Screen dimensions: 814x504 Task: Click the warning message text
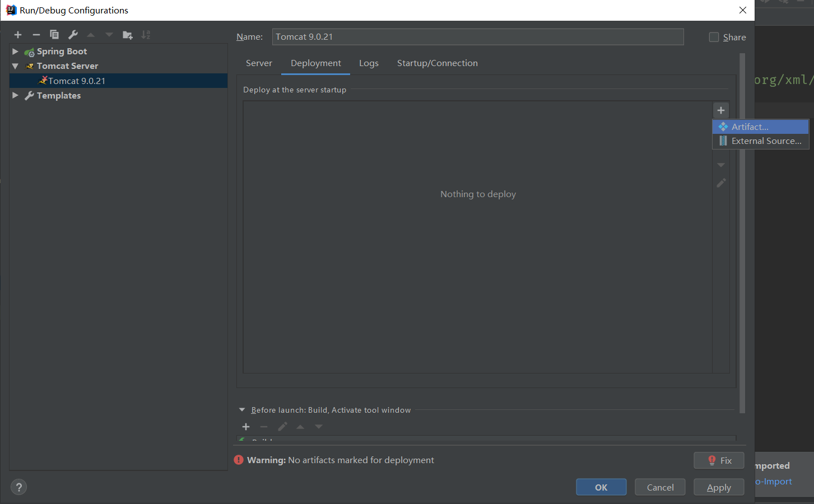pyautogui.click(x=341, y=460)
